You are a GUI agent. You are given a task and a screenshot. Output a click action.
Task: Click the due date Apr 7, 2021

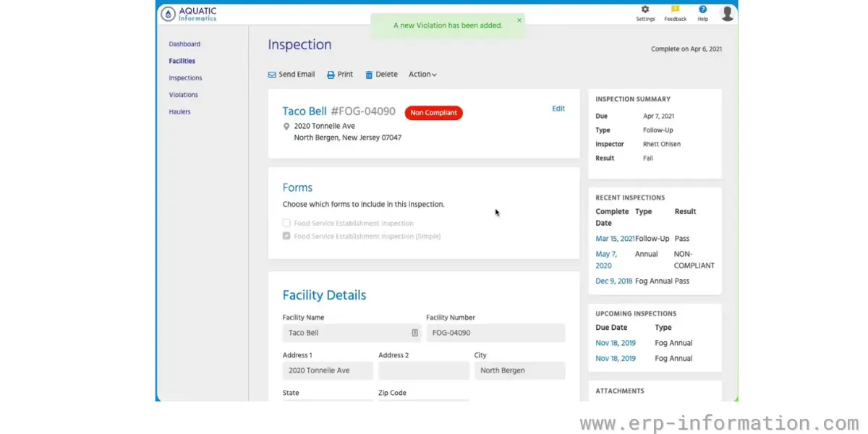coord(658,116)
